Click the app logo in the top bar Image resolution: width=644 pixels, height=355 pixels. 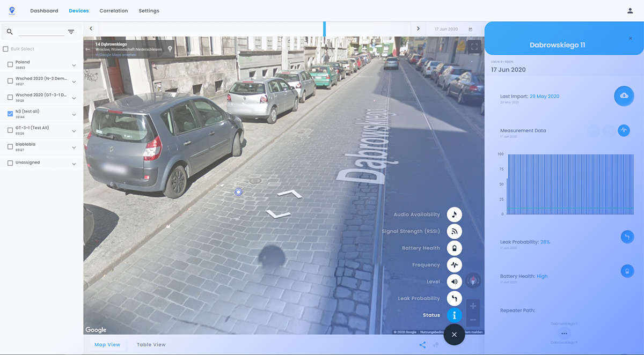coord(12,11)
